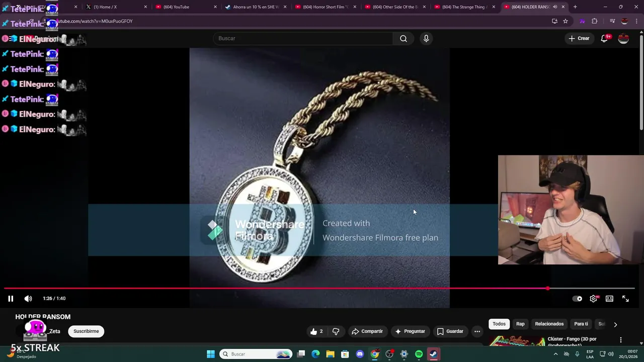Mute the HOLDER RANSOM tab via speaker icon

click(x=555, y=7)
